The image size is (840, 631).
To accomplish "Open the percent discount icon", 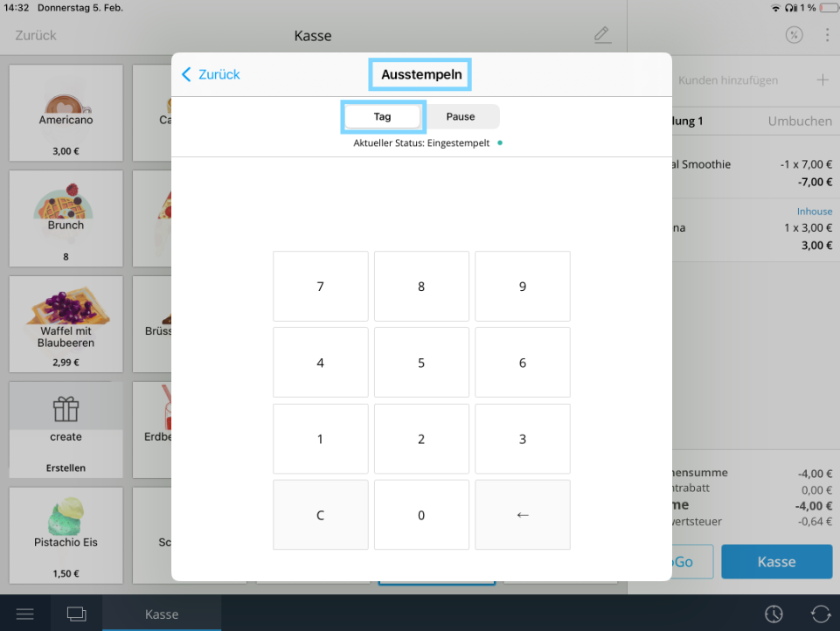I will pos(794,35).
